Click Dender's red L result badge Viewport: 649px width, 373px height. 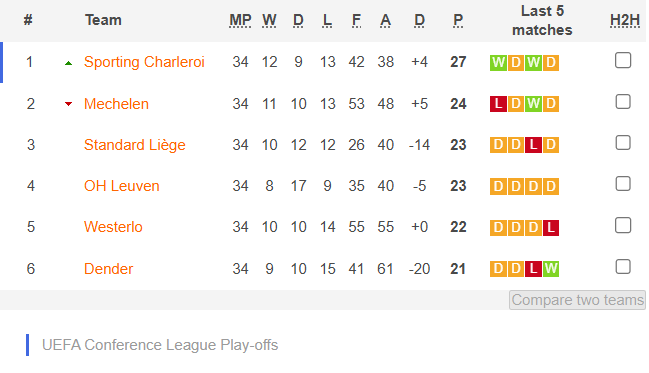pos(533,269)
